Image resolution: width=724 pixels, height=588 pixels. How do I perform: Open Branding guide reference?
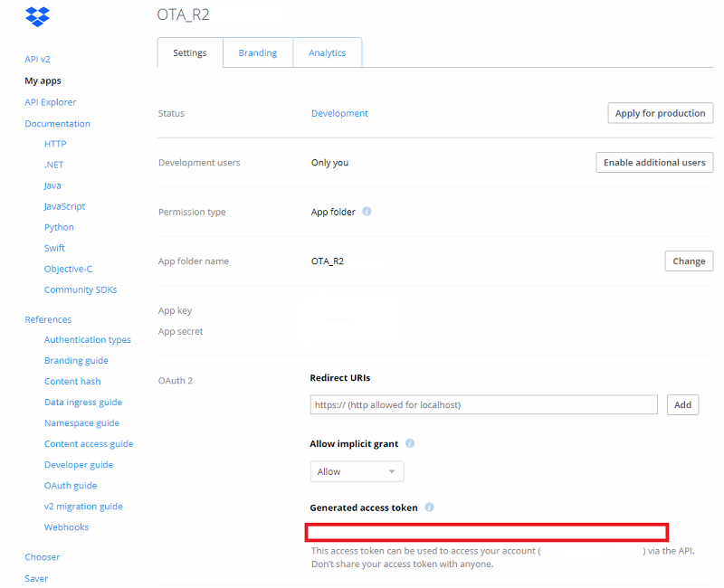click(x=76, y=360)
